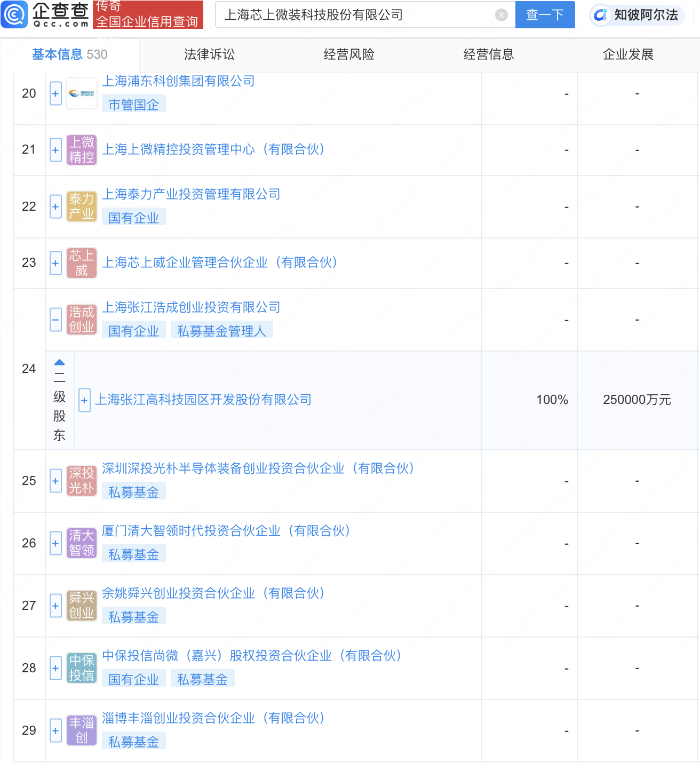Click the 查一下 search button
The image size is (700, 763).
(x=545, y=14)
